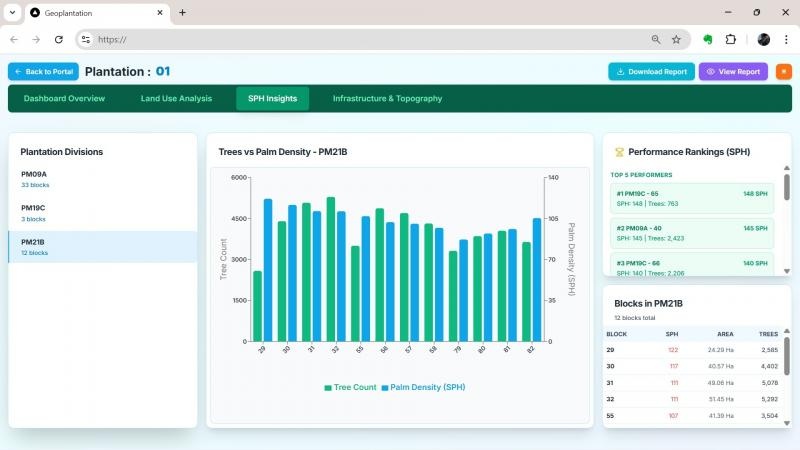Sort table by AREA column header
Image resolution: width=800 pixels, height=450 pixels.
pyautogui.click(x=725, y=334)
